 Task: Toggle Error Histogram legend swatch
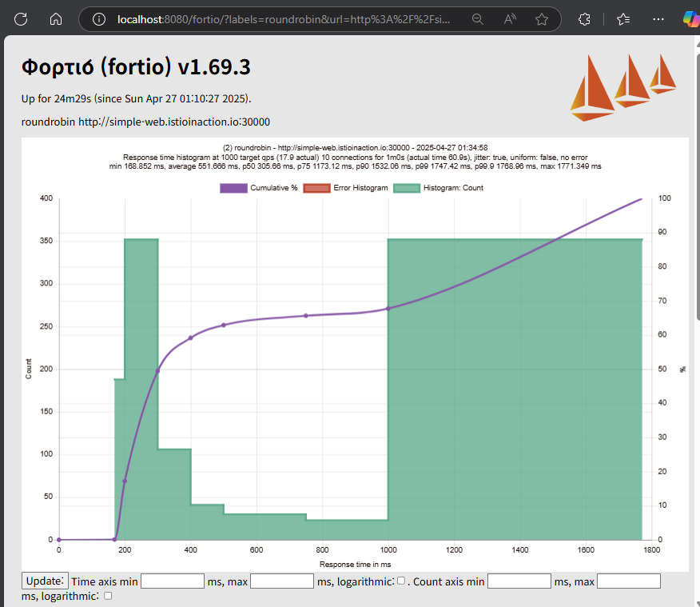tap(316, 188)
